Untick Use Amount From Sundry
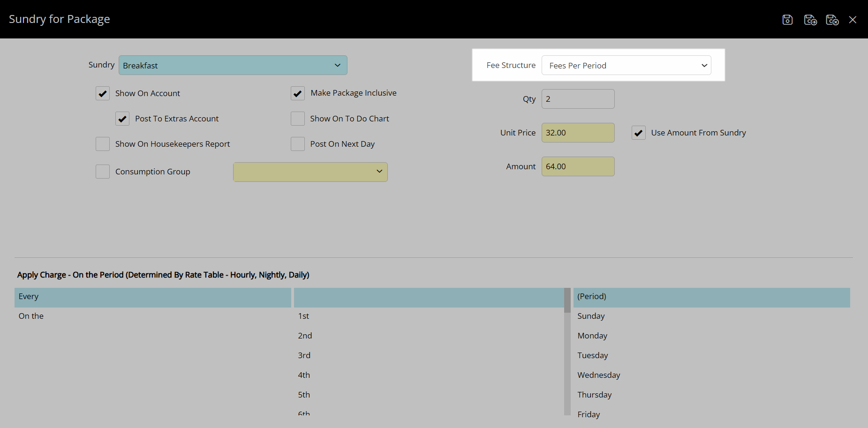 tap(639, 133)
